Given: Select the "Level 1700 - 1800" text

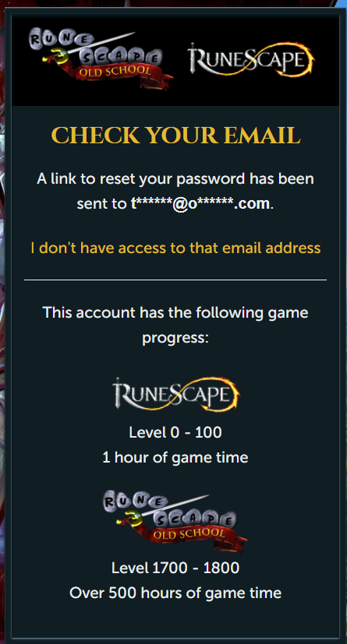Looking at the screenshot, I should tap(175, 568).
